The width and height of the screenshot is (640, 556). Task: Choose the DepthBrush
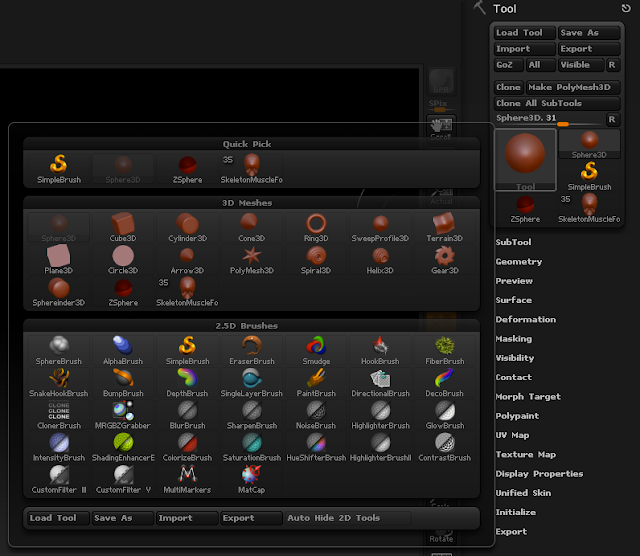pyautogui.click(x=187, y=383)
